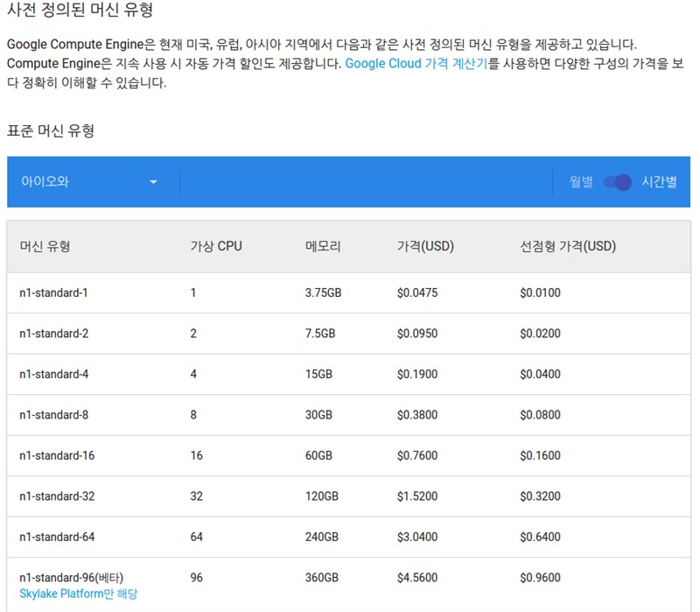Screen dimensions: 700x612
Task: Select the n1-standard-4 row name
Action: [x=53, y=374]
